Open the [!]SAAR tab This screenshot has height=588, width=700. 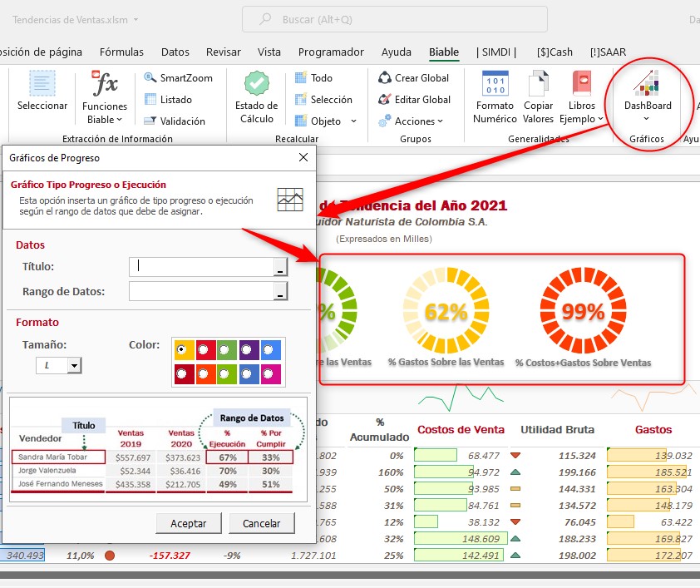click(x=608, y=52)
